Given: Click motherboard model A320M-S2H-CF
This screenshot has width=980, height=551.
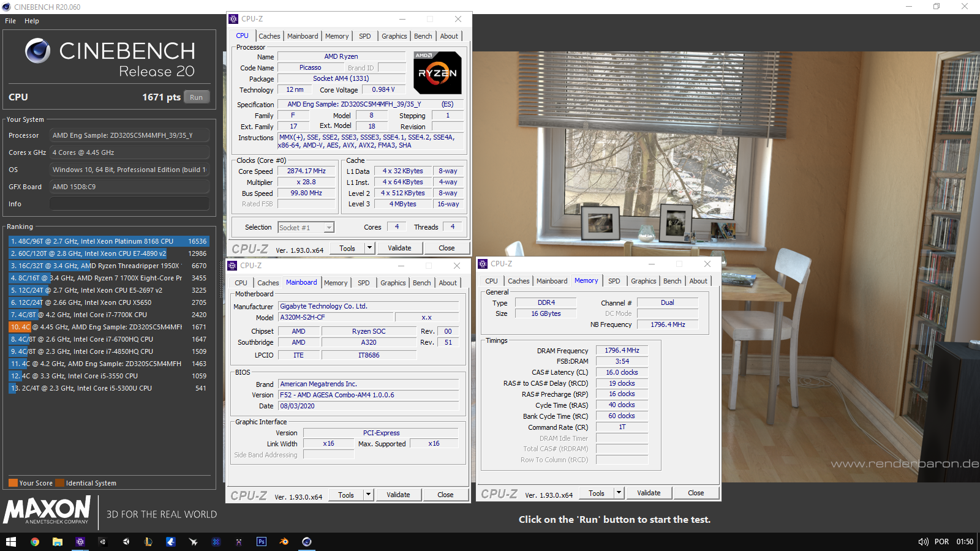Looking at the screenshot, I should [x=334, y=317].
